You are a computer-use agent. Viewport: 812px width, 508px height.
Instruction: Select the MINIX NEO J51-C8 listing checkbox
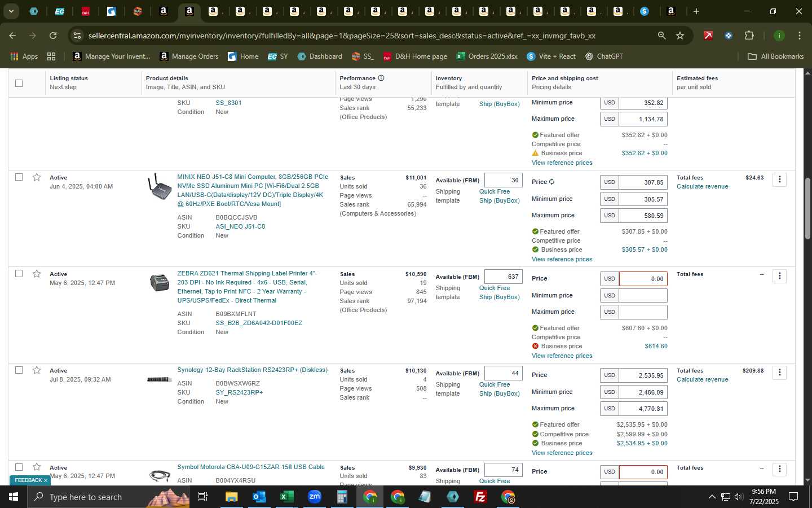tap(19, 177)
